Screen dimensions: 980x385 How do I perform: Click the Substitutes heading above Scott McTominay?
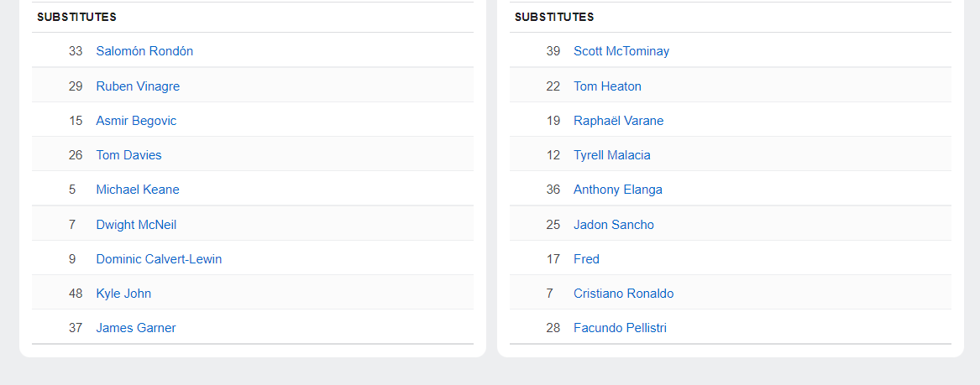[554, 17]
